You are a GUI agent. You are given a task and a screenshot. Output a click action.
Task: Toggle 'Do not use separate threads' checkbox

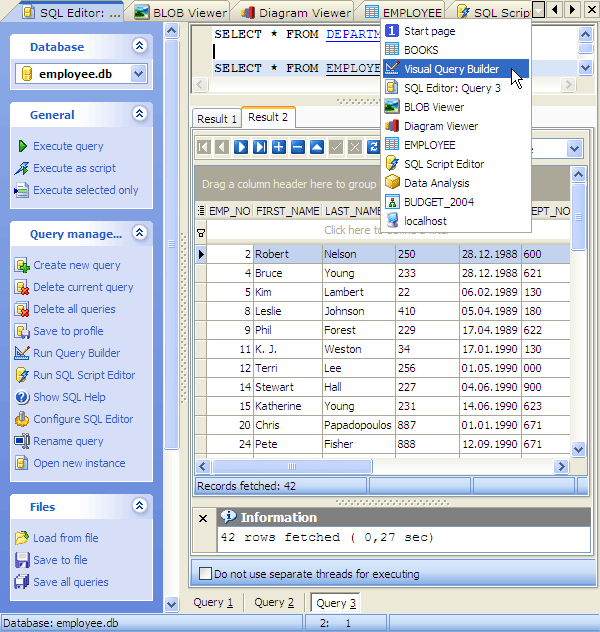pyautogui.click(x=206, y=574)
